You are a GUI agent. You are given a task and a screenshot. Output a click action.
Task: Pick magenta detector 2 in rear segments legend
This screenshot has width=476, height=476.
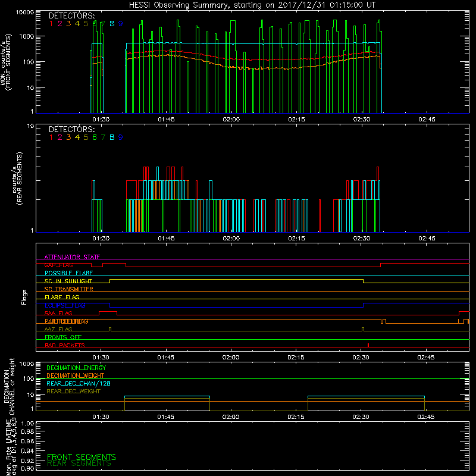pos(60,137)
